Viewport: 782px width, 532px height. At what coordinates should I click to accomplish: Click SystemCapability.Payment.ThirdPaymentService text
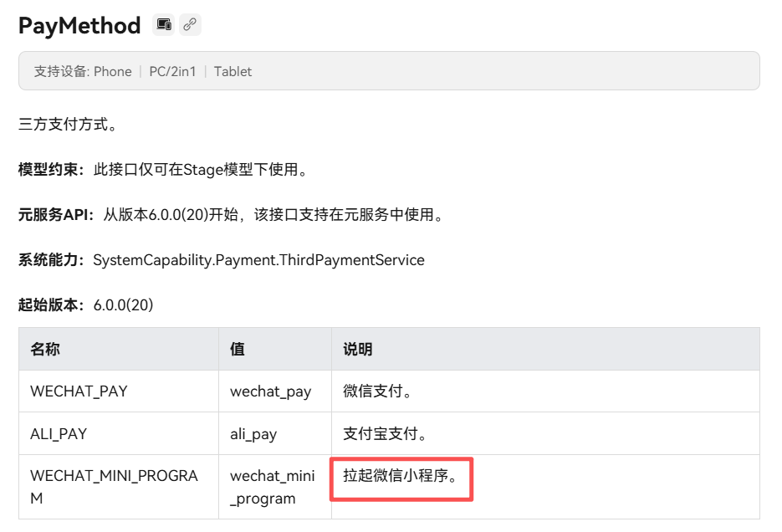258,260
